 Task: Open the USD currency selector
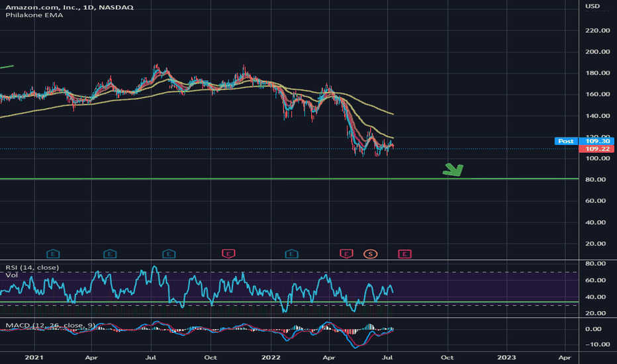(x=593, y=6)
